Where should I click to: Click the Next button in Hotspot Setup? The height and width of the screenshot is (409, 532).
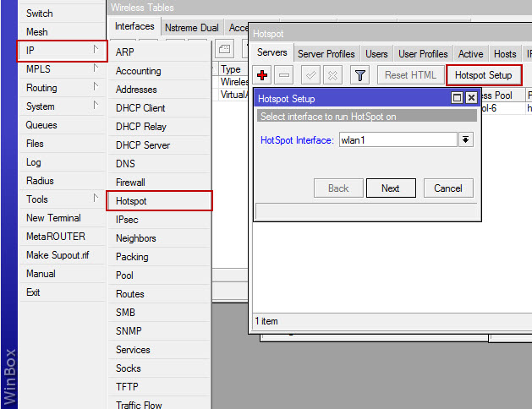tap(391, 188)
